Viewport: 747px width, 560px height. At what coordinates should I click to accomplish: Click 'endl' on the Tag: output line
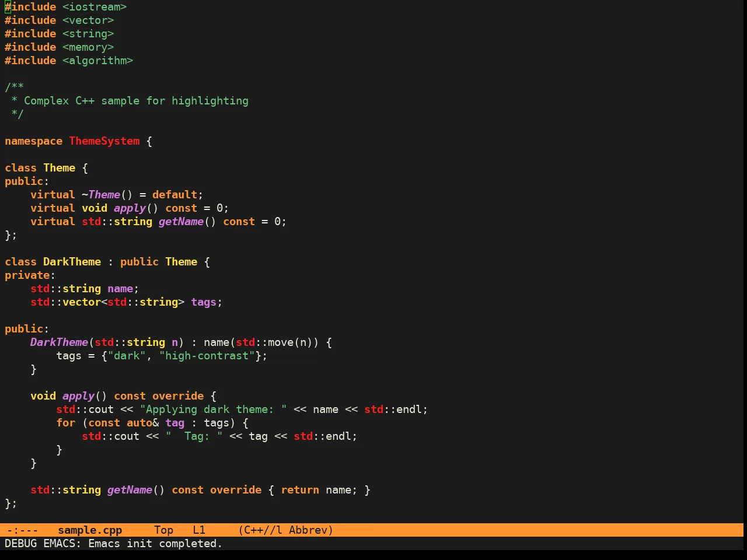tap(338, 436)
